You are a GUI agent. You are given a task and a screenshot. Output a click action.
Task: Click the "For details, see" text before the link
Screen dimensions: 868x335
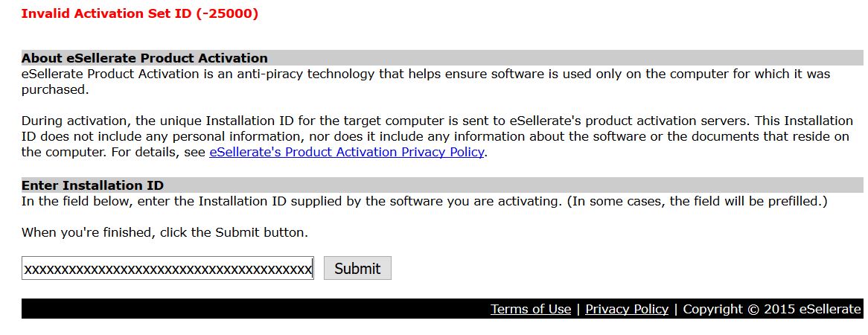pos(159,152)
